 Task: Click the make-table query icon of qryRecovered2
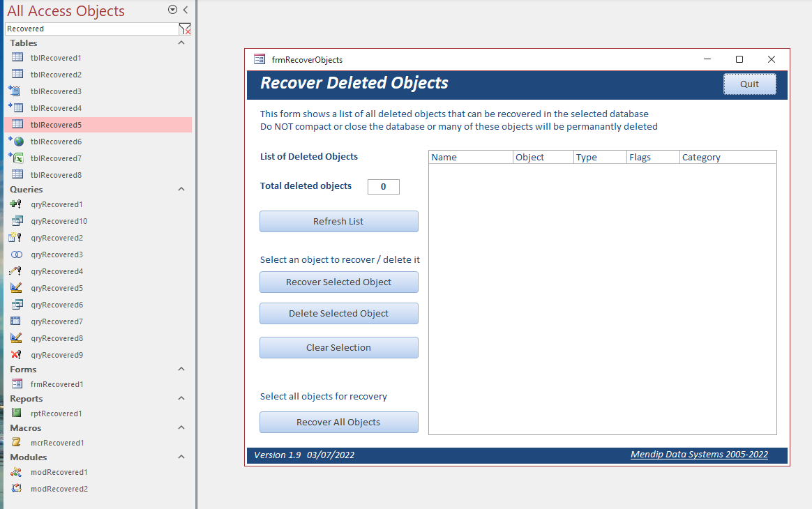click(15, 238)
